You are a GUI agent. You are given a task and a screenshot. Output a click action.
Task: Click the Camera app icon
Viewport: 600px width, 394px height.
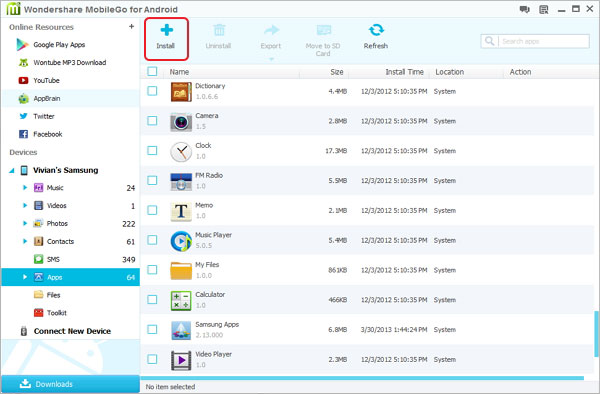pyautogui.click(x=181, y=122)
